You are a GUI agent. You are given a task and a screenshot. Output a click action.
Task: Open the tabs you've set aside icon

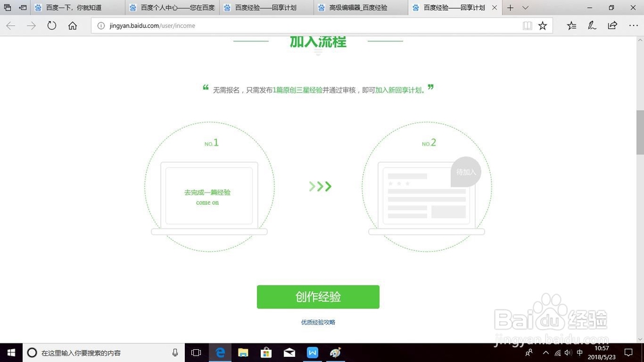tap(7, 7)
